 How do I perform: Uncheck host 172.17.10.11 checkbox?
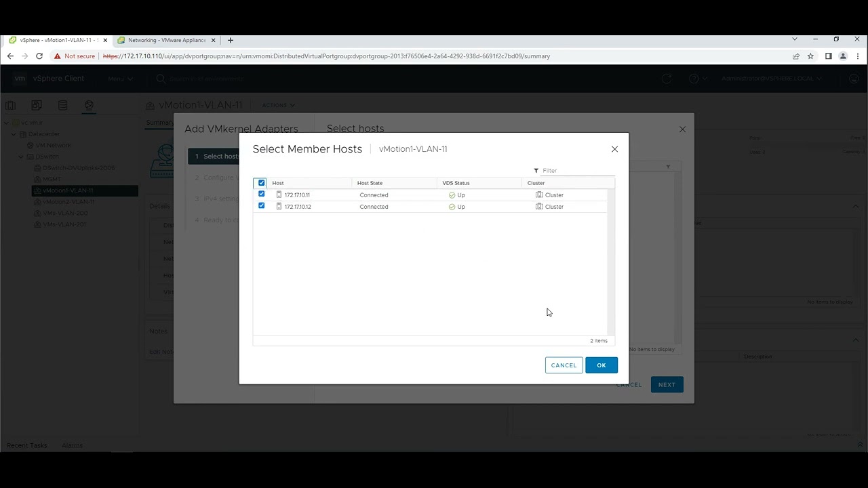point(262,195)
